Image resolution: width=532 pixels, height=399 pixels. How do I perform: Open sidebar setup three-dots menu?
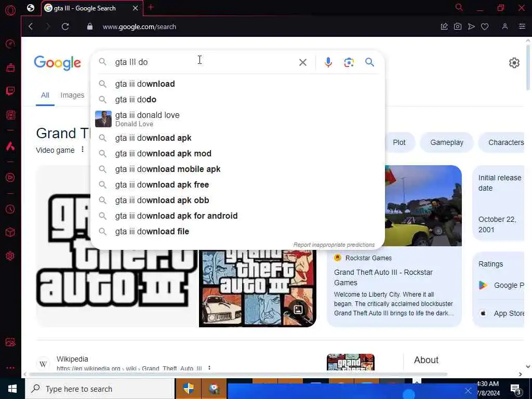pyautogui.click(x=10, y=367)
